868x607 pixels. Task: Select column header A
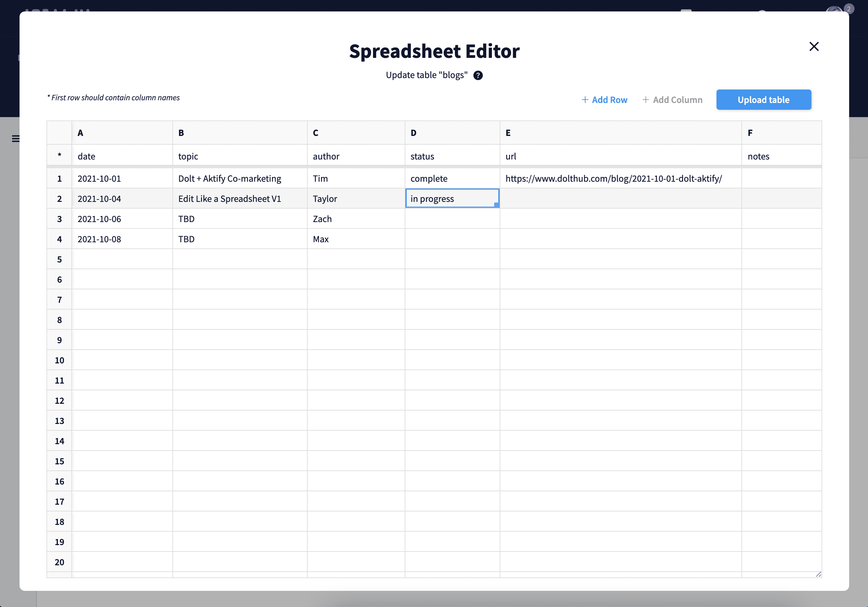122,133
